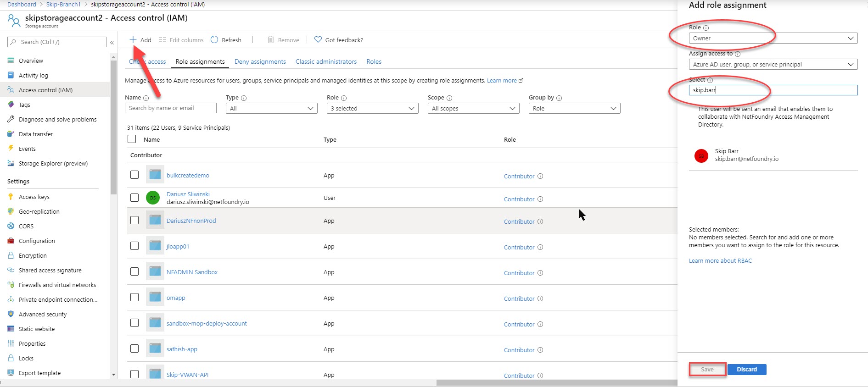Open the Role filter dropdown showing 3 selected
Screen dimensions: 868x387
(x=373, y=108)
